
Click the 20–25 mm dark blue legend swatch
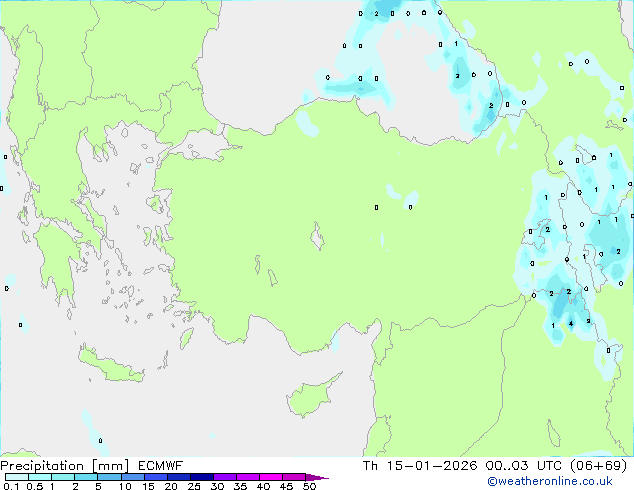[x=178, y=477]
